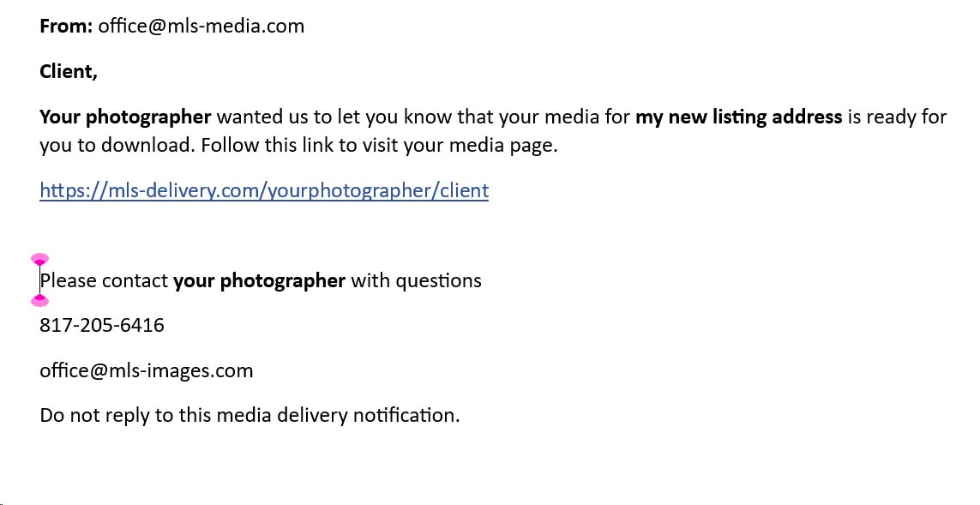The width and height of the screenshot is (980, 505).
Task: Click the "Please contact" text
Action: (x=105, y=280)
